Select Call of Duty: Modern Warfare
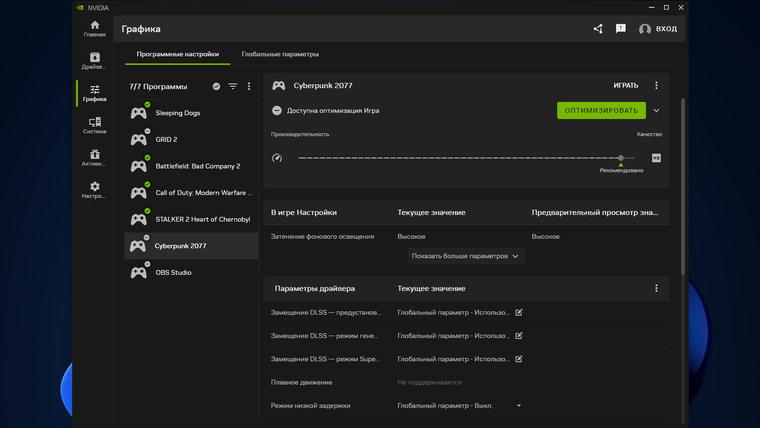The image size is (760, 428). coord(191,193)
